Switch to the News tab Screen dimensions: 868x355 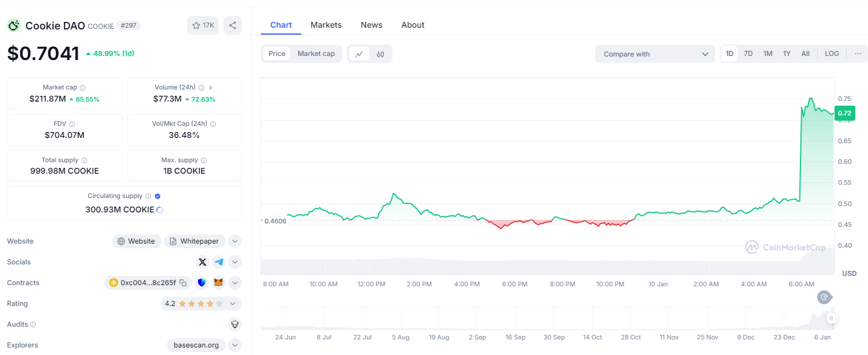click(372, 25)
